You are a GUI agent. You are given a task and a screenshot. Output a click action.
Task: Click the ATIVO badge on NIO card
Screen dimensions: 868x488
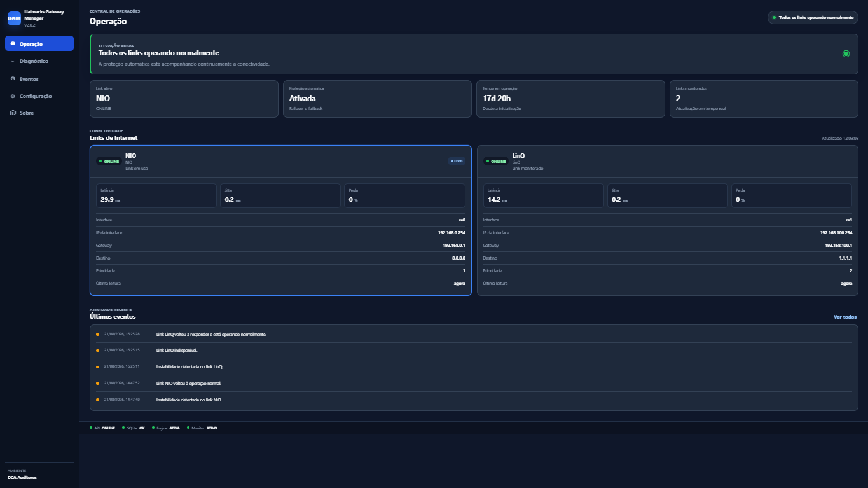[x=457, y=161]
